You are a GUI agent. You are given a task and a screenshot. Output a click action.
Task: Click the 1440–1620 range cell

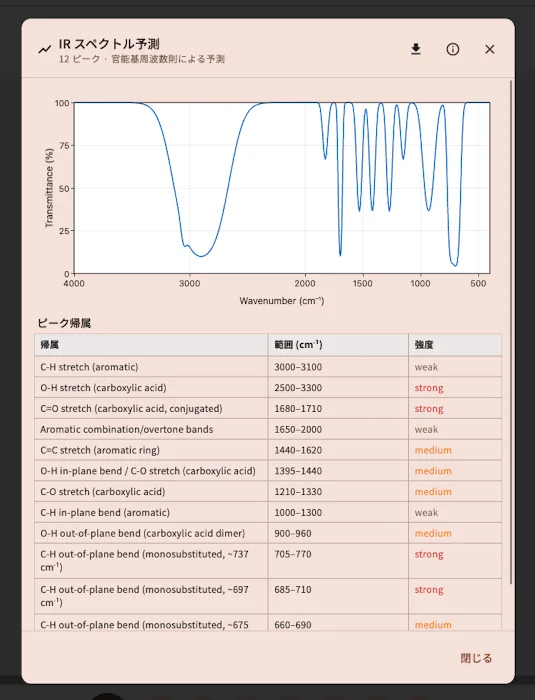click(338, 450)
